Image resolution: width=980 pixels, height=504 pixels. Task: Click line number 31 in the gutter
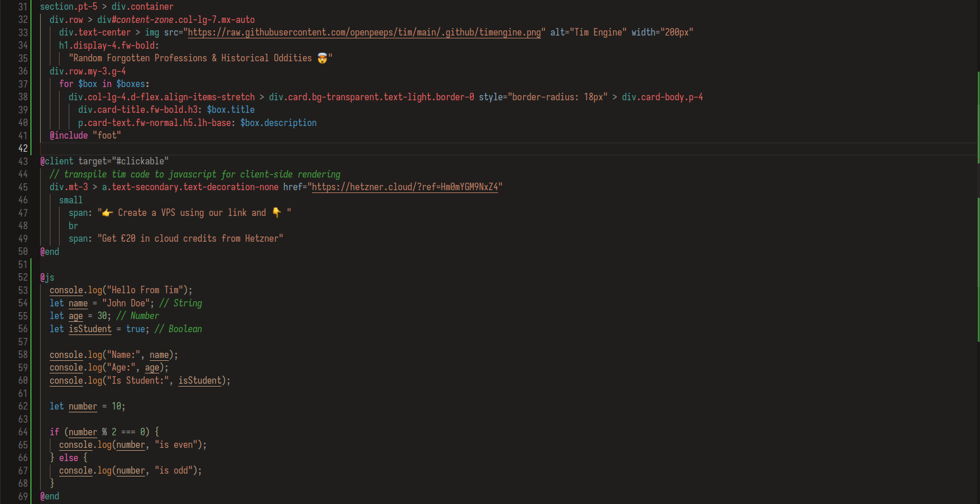(23, 7)
